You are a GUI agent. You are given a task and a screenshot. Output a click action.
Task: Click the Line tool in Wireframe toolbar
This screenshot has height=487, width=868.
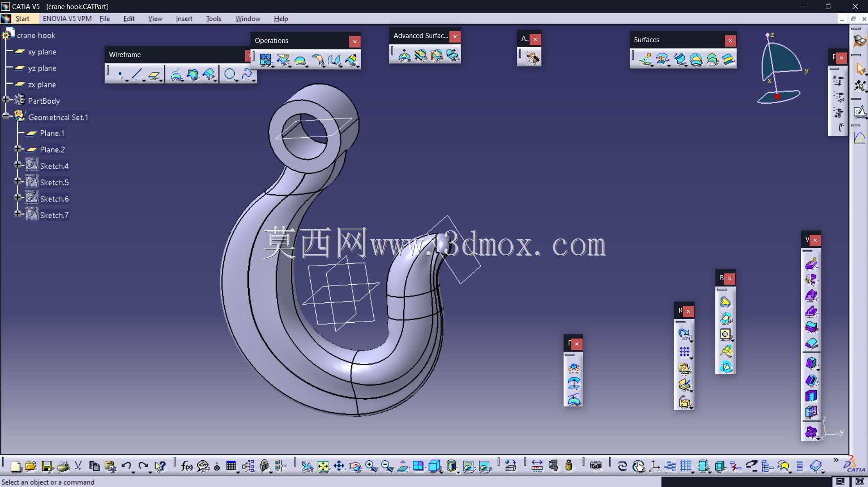point(137,74)
